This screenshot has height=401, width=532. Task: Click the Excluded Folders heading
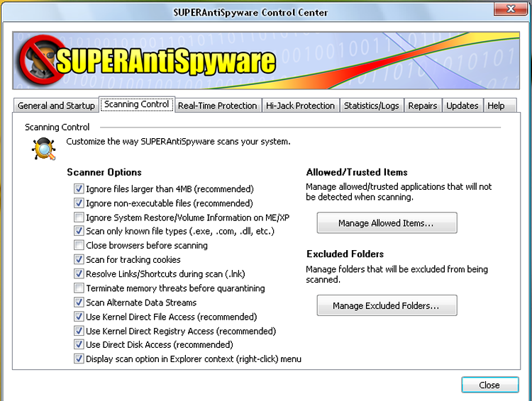[345, 254]
